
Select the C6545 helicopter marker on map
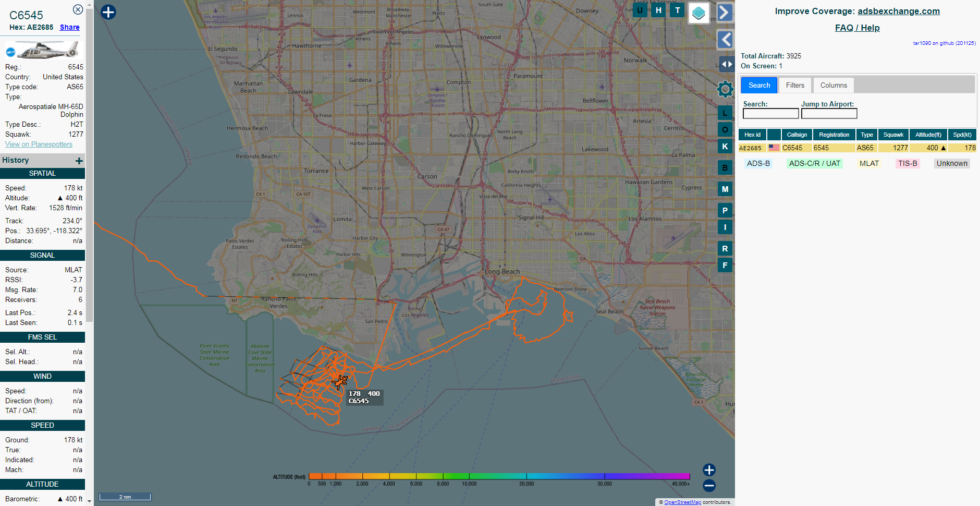340,382
